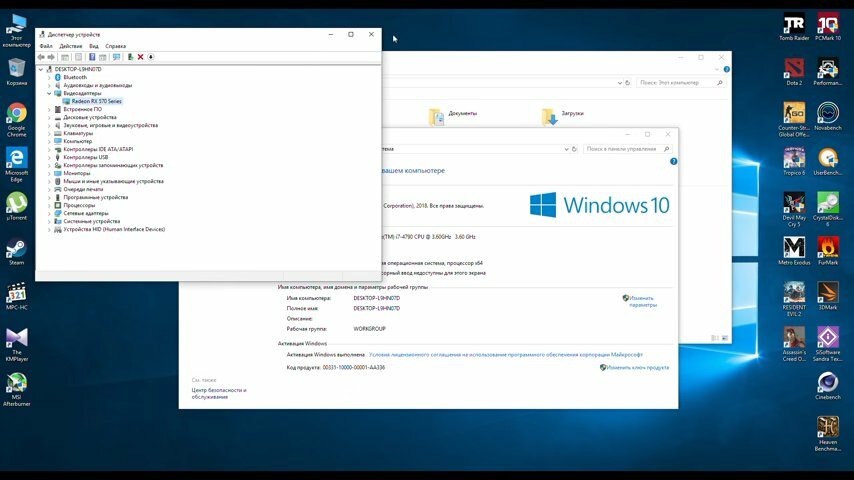Click the red X uninstall device icon
Image resolution: width=854 pixels, height=480 pixels.
pyautogui.click(x=141, y=57)
